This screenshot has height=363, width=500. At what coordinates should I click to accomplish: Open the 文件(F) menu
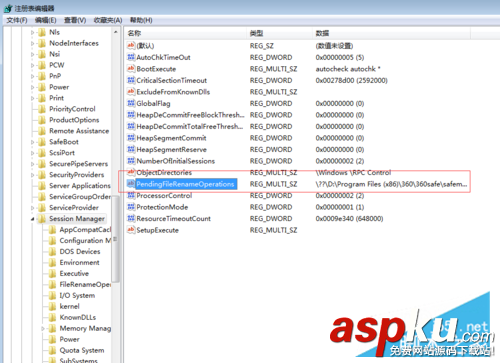coord(17,20)
